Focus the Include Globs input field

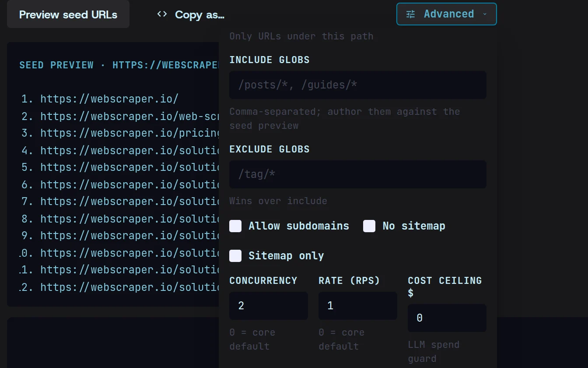tap(358, 85)
